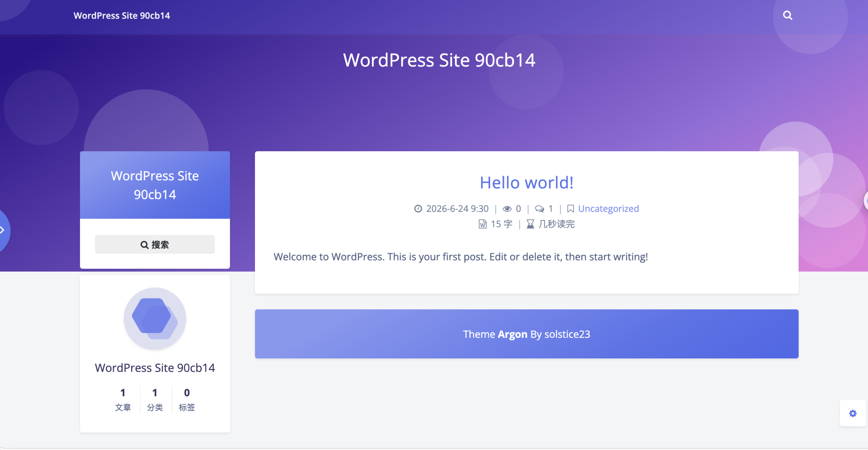The width and height of the screenshot is (868, 450).
Task: Open the Hello world! post title
Action: point(527,182)
